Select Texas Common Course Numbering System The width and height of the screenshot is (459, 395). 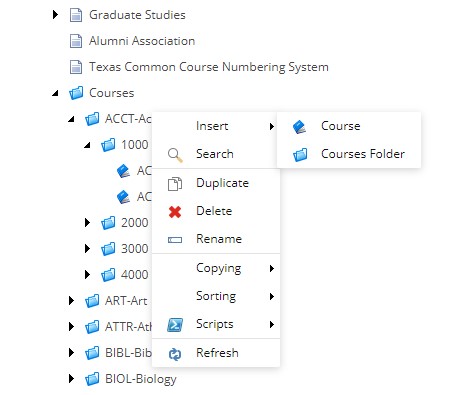pyautogui.click(x=209, y=67)
